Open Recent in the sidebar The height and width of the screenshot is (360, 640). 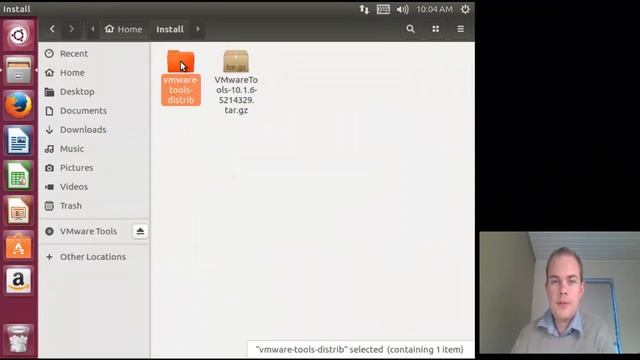(94, 53)
